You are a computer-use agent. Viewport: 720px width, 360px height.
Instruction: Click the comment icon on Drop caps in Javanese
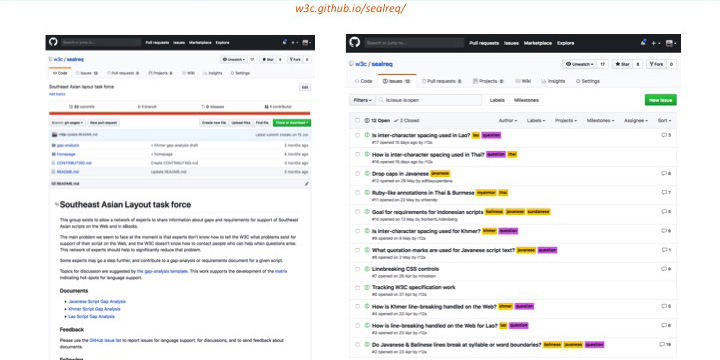click(664, 174)
